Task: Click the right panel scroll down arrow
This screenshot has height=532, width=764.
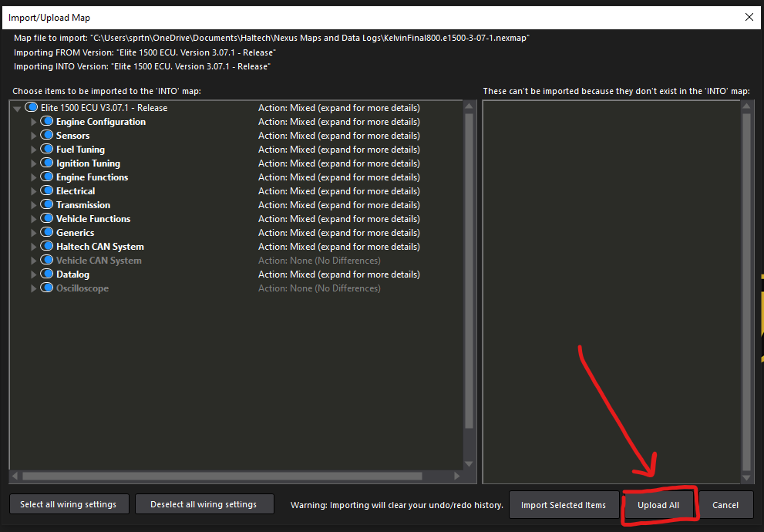Action: [x=746, y=478]
